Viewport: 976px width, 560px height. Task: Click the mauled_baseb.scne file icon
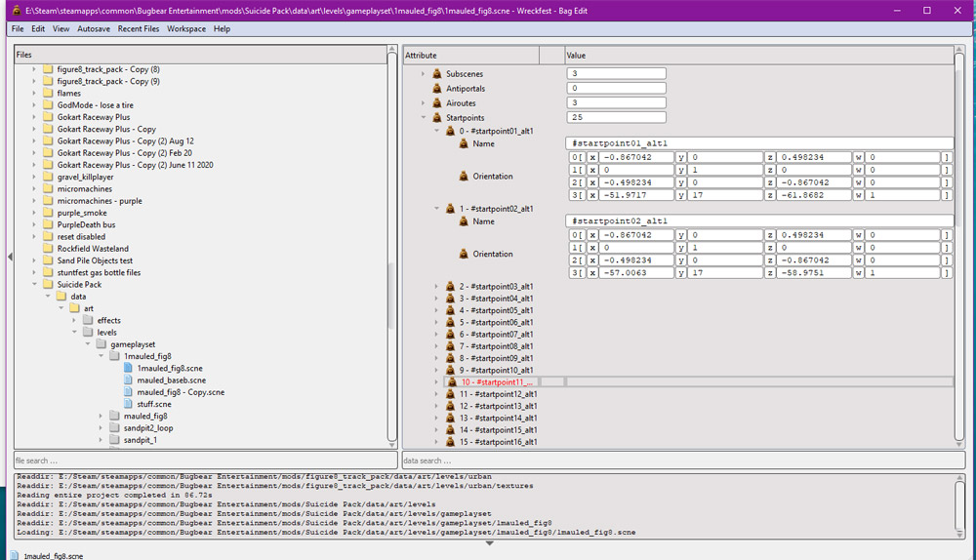128,380
